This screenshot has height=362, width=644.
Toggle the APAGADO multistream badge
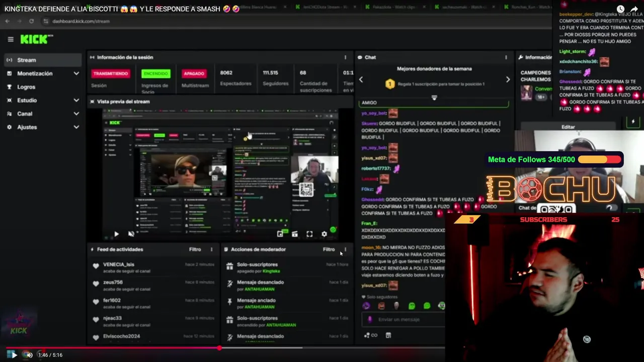194,73
